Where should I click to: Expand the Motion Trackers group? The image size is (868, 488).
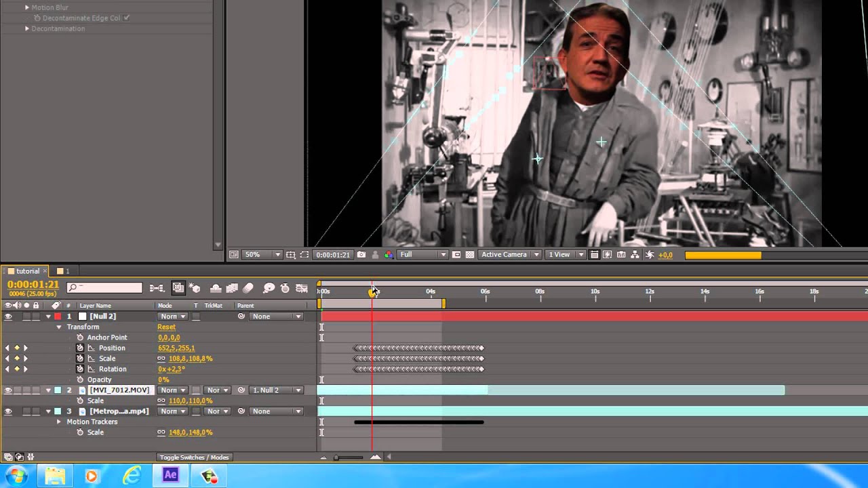tap(58, 422)
